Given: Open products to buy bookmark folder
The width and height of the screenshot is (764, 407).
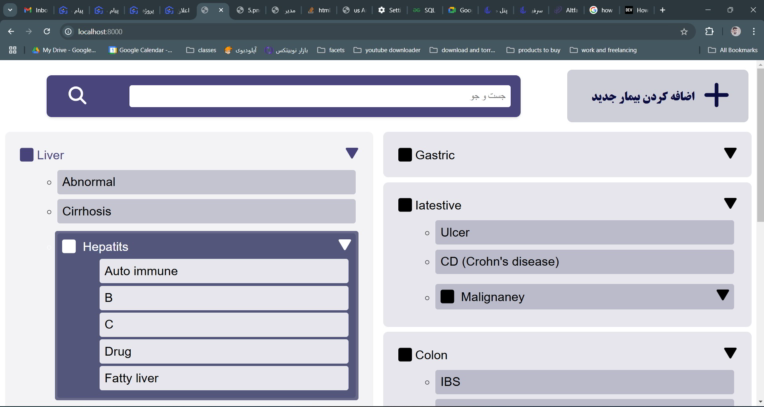Looking at the screenshot, I should [534, 50].
